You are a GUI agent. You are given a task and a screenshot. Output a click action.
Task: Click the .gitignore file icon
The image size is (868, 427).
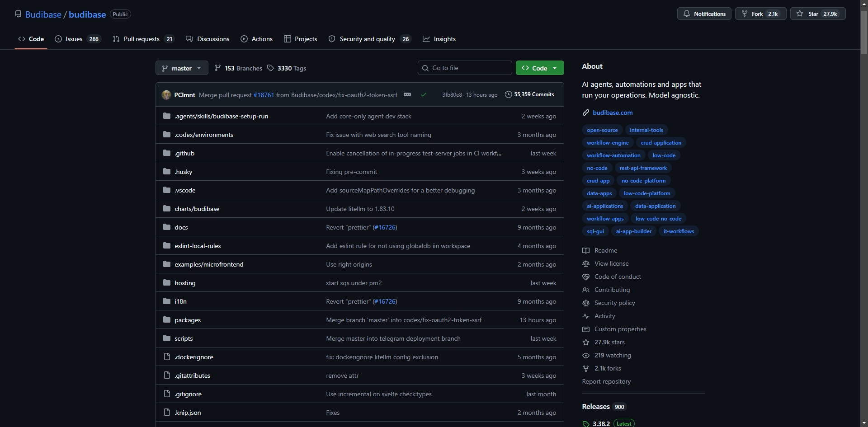(x=167, y=394)
